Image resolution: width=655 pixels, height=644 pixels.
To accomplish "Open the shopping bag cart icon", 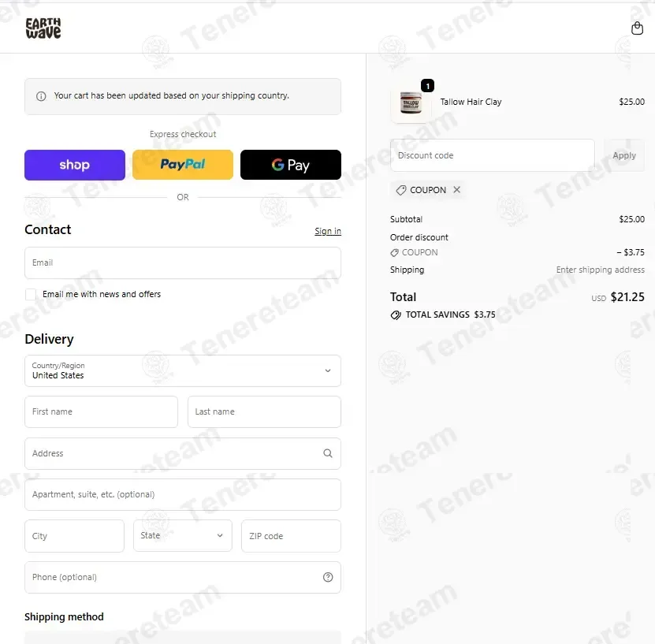I will click(x=637, y=28).
